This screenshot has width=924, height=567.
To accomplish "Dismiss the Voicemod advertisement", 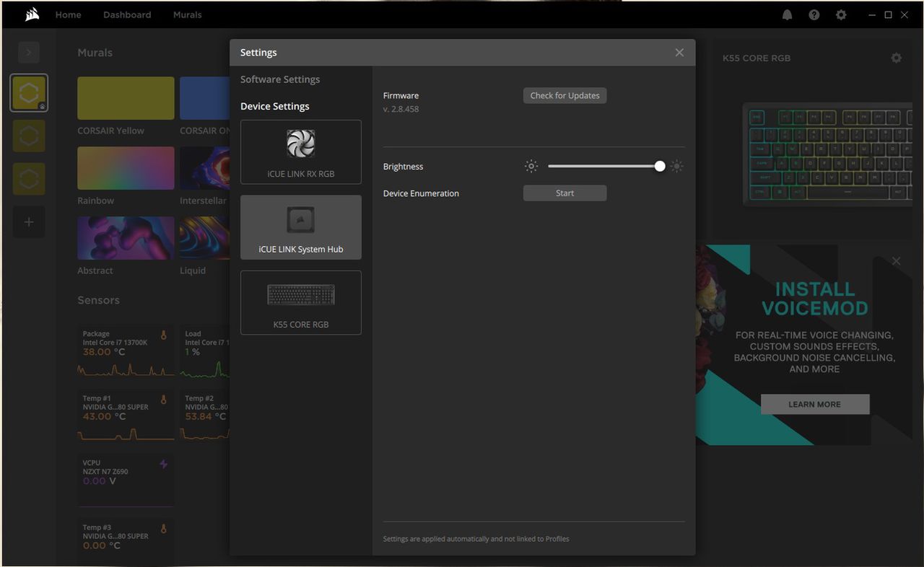I will click(x=896, y=261).
